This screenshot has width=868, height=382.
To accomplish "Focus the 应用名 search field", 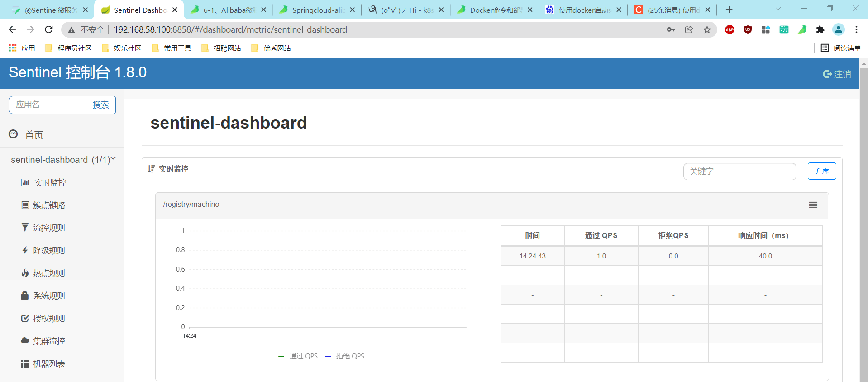I will tap(47, 105).
